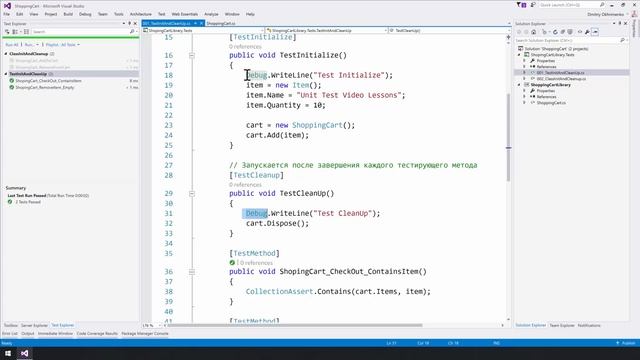Open the File menu

click(7, 14)
